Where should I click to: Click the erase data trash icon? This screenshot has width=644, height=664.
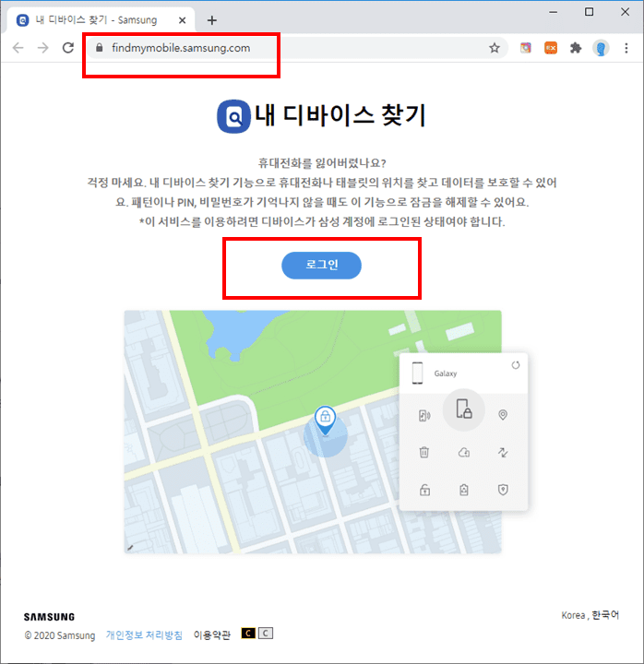pos(424,452)
